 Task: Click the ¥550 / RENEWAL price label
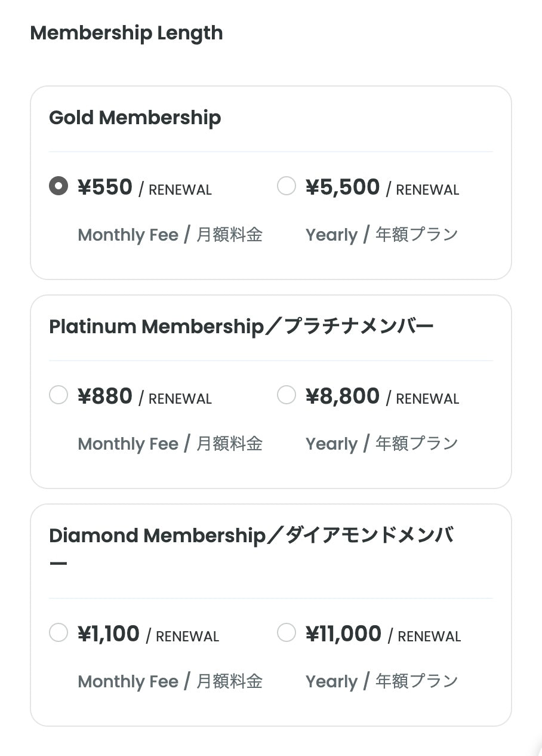pyautogui.click(x=144, y=188)
